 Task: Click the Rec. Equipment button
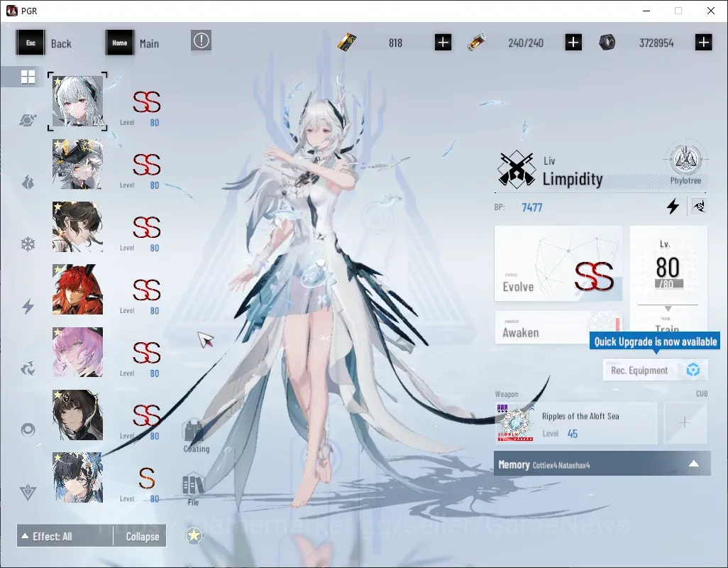655,370
